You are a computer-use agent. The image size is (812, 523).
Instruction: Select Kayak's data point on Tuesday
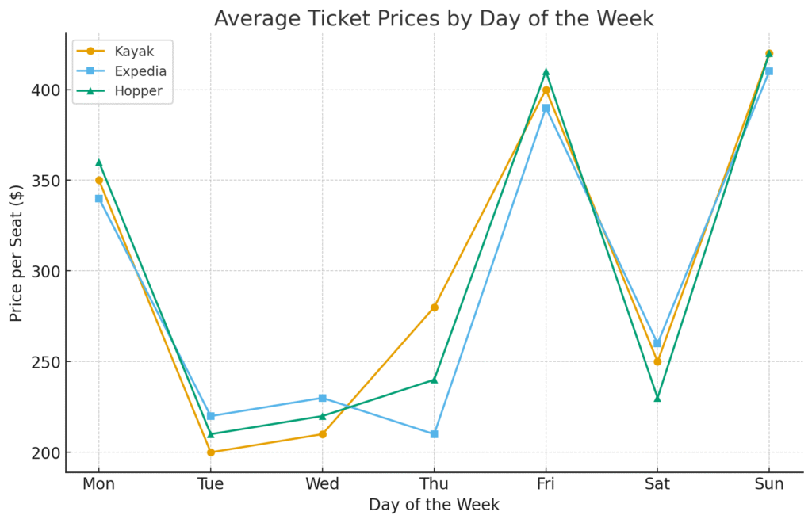pyautogui.click(x=211, y=452)
